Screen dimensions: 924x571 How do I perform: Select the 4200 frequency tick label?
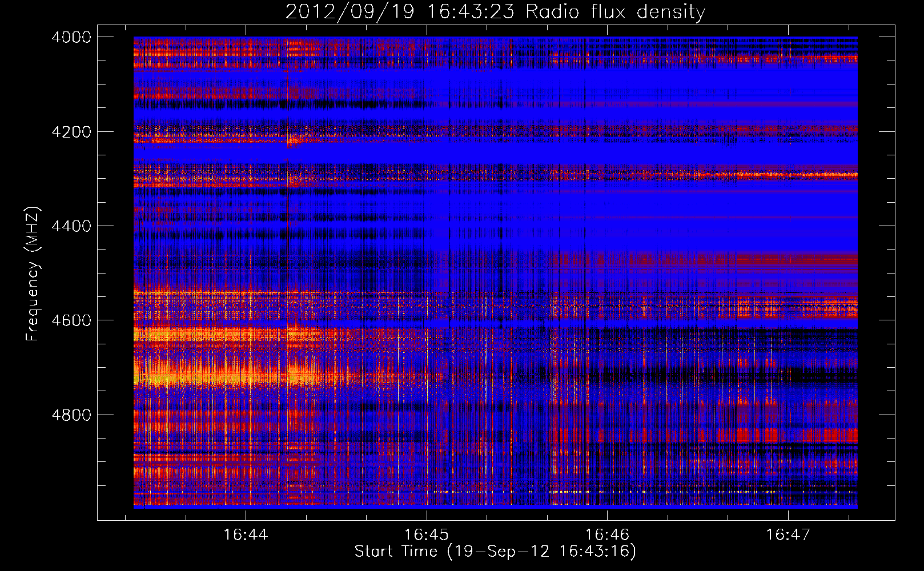71,132
